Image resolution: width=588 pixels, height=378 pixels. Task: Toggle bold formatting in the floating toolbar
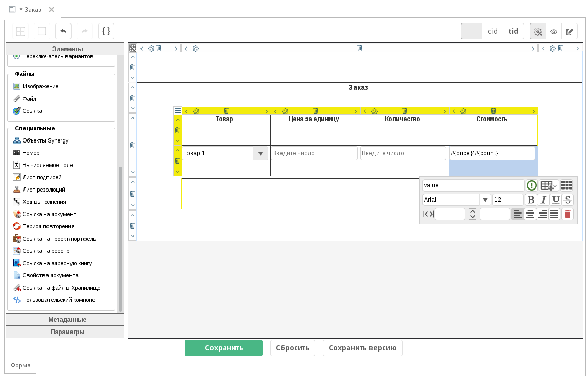click(531, 200)
